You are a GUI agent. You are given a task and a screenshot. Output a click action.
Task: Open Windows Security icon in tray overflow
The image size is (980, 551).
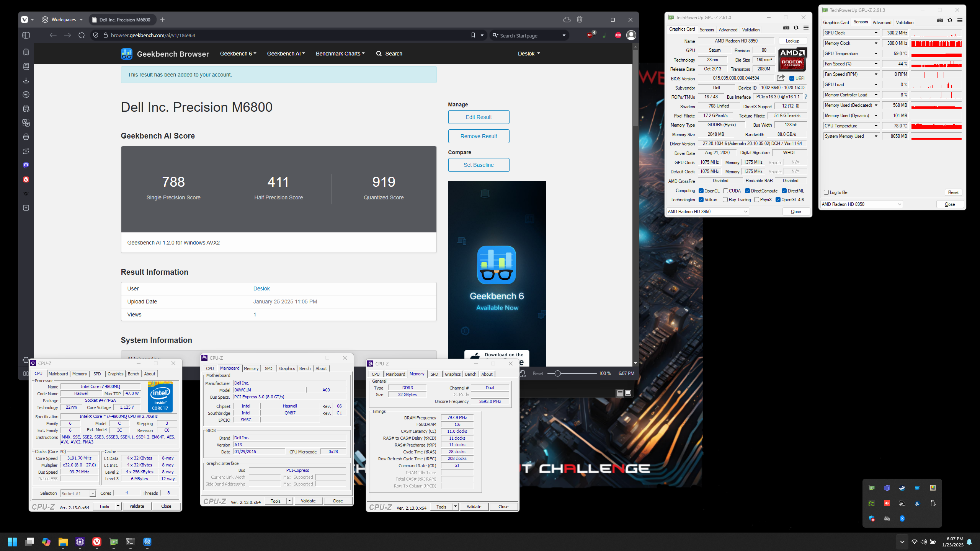[x=871, y=518]
